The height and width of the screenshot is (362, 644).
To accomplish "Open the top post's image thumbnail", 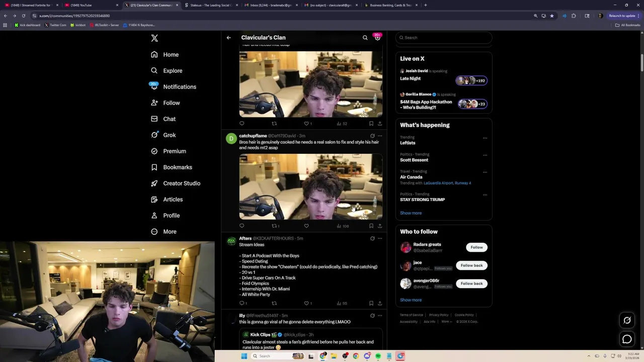I will tap(310, 84).
